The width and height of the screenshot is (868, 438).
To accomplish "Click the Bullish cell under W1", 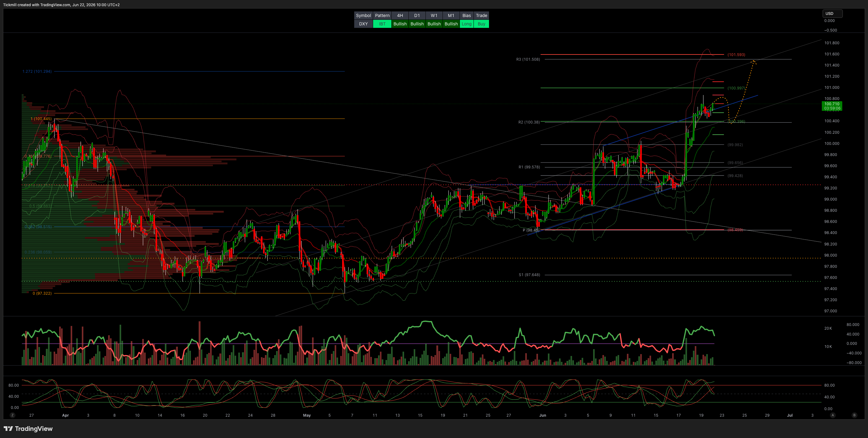I will tap(434, 24).
